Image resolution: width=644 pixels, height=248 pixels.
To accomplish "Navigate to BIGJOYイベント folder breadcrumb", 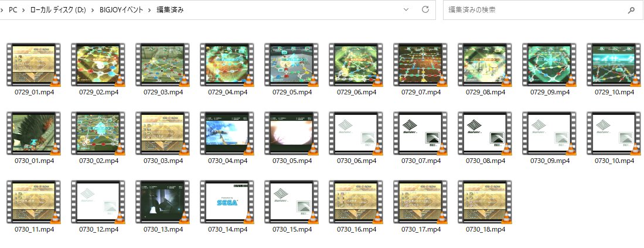I will coord(121,11).
